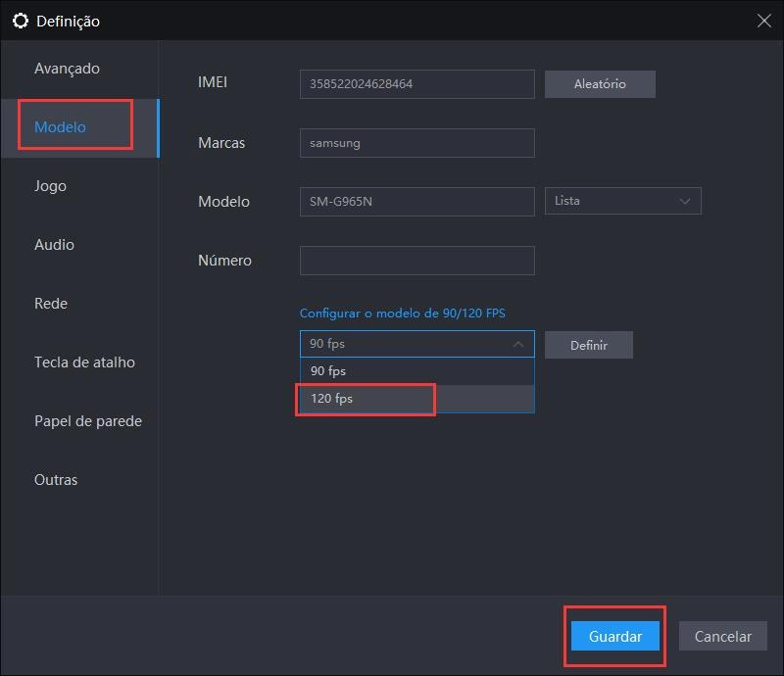Screen dimensions: 784x676
Task: Click the settings gear icon in title bar
Action: tap(20, 21)
